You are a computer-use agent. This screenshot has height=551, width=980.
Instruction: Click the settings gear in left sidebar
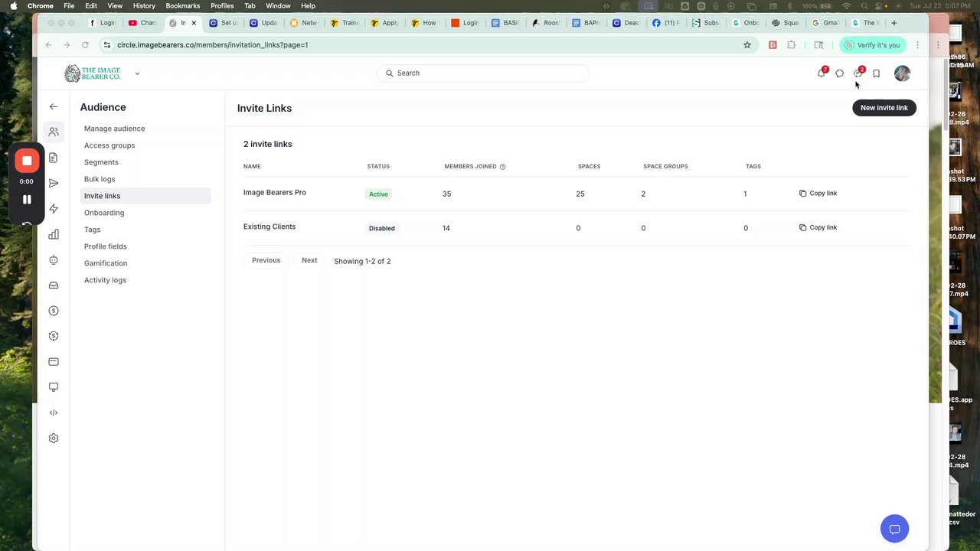click(x=54, y=439)
